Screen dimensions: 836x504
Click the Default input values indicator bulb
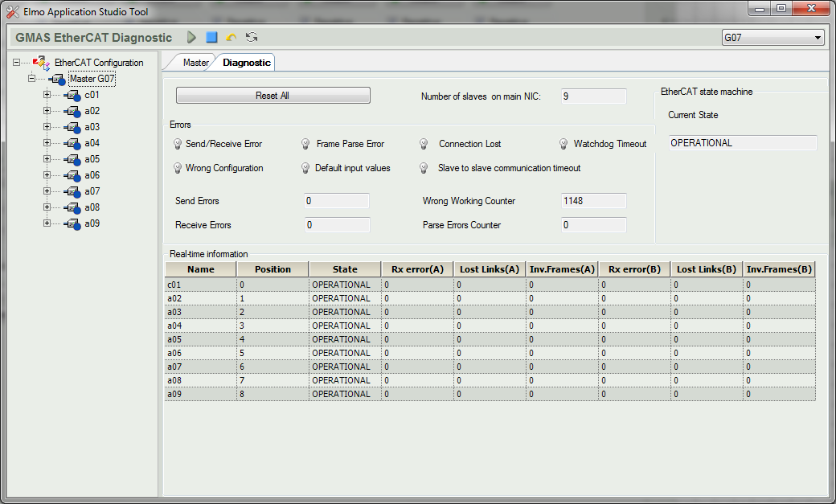pyautogui.click(x=305, y=168)
